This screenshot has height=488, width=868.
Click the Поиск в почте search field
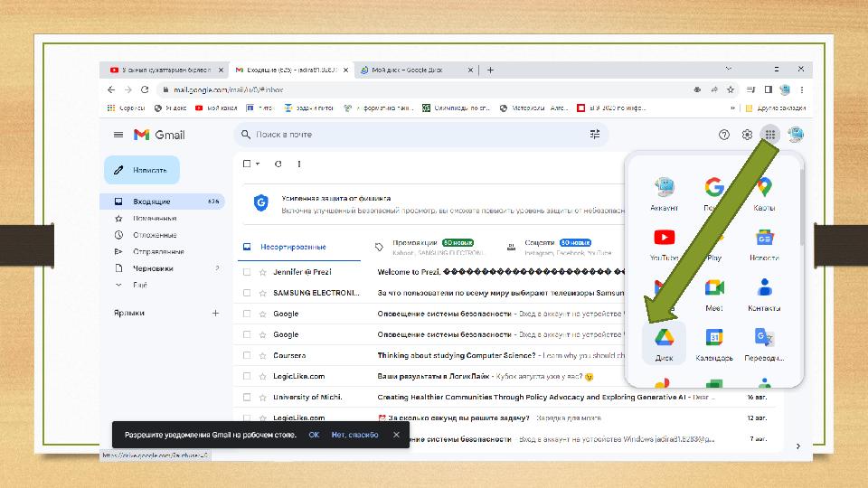point(420,135)
